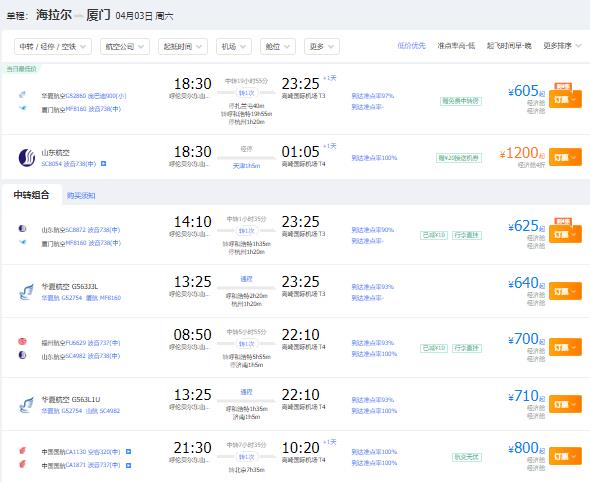Book the ¥625 transfer flight
Viewport: 590px width, 482px height.
pyautogui.click(x=565, y=234)
